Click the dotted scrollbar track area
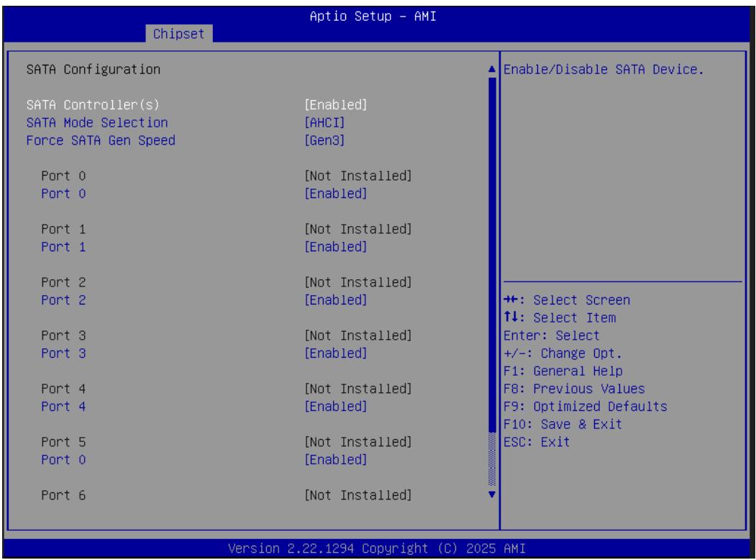The width and height of the screenshot is (756, 560). 492,459
